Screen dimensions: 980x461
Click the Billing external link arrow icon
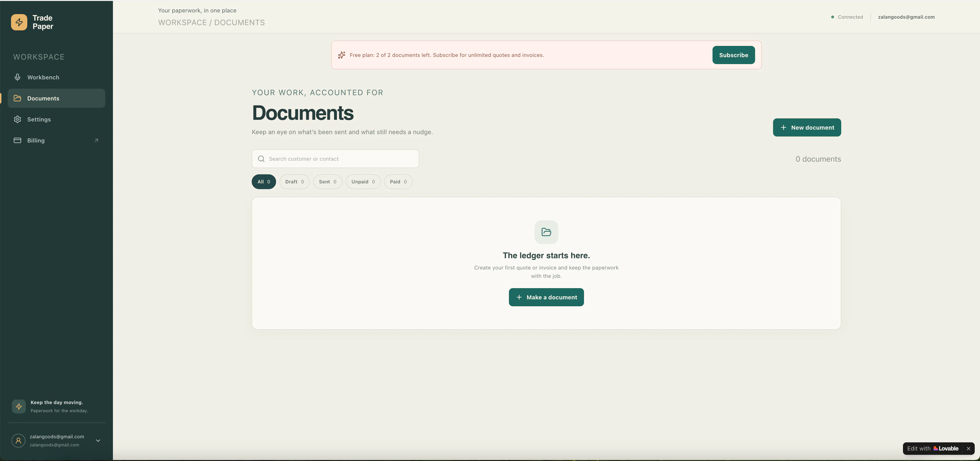[x=96, y=140]
